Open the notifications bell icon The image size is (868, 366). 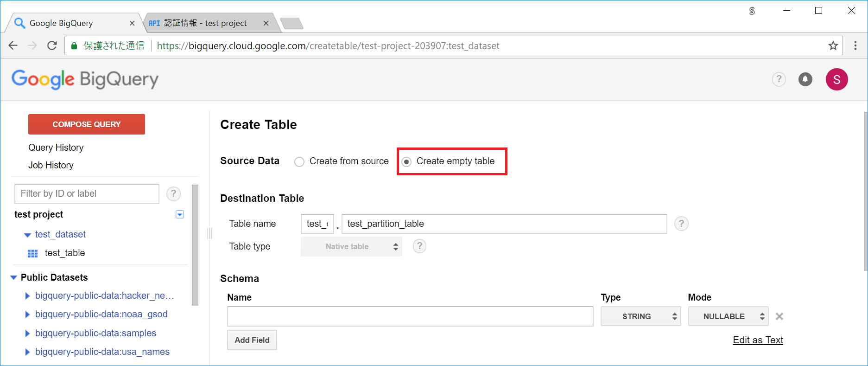tap(805, 79)
